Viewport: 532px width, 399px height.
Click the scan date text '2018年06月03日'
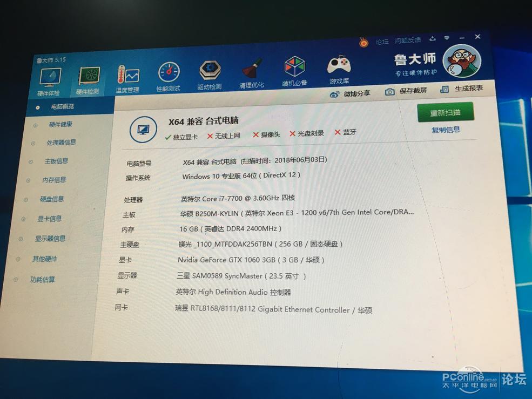[x=299, y=160]
